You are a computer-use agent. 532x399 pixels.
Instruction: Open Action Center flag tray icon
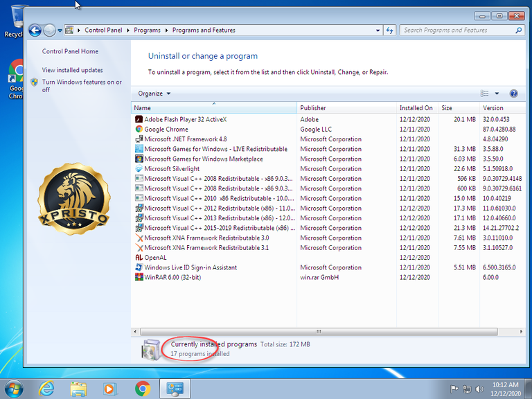pos(454,389)
